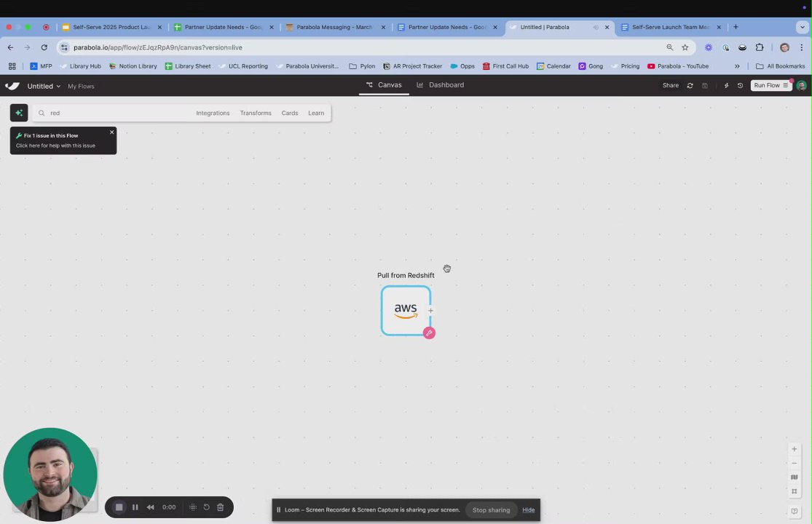
Task: Open the Transforms filter
Action: pos(256,113)
